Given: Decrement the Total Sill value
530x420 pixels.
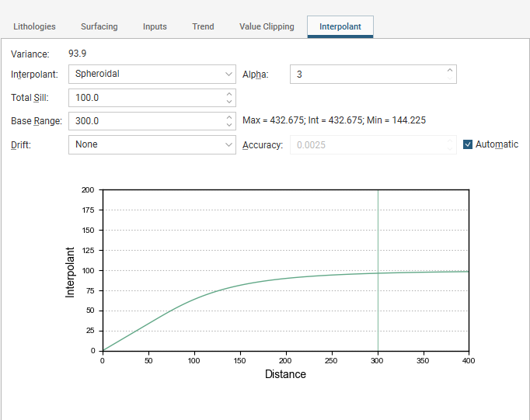Looking at the screenshot, I should [x=229, y=102].
